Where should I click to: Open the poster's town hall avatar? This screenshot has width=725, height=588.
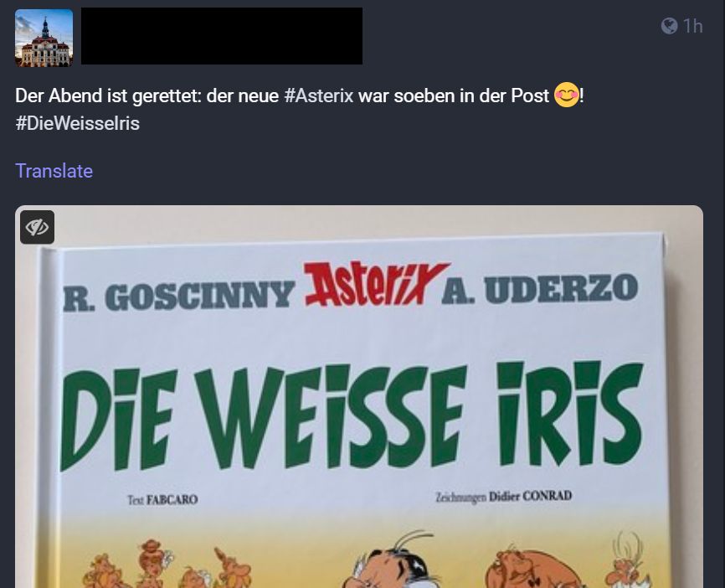(x=44, y=38)
